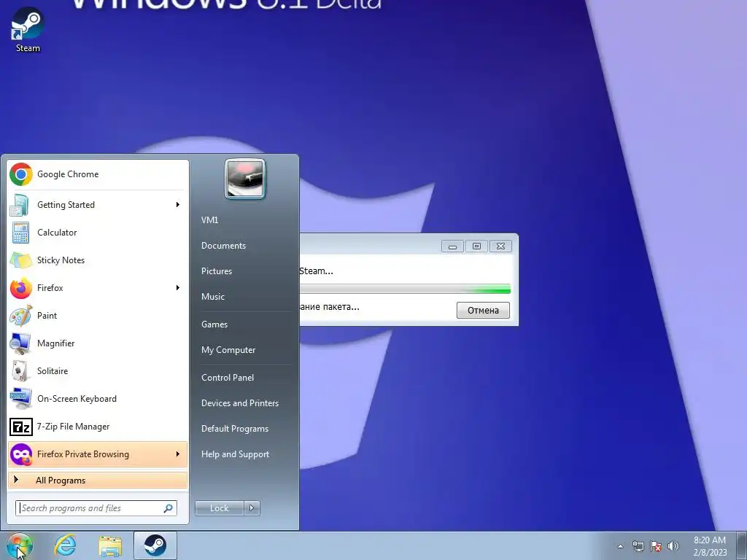Click Отмена button in Steam installer
This screenshot has height=560, width=747.
[x=483, y=311]
